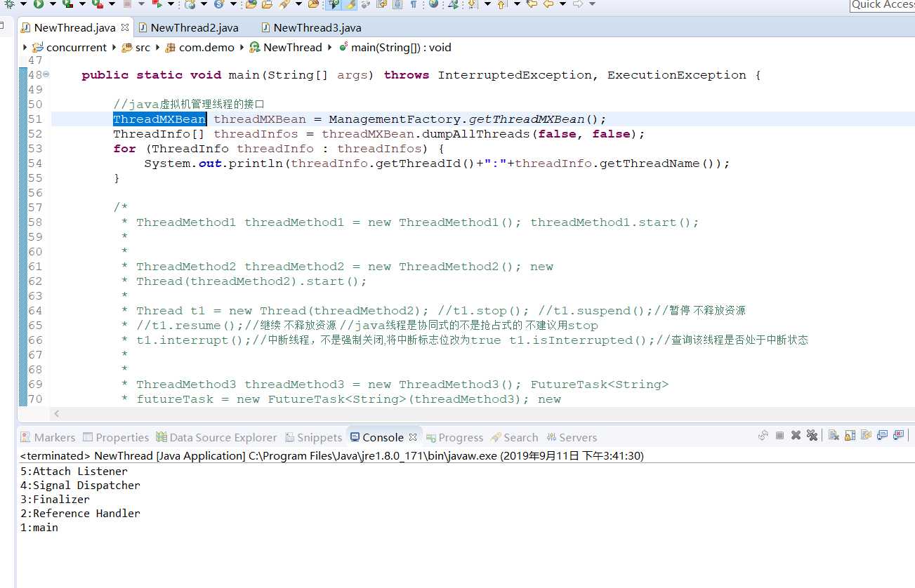Click '5:Attach Listener' console output line

point(74,472)
